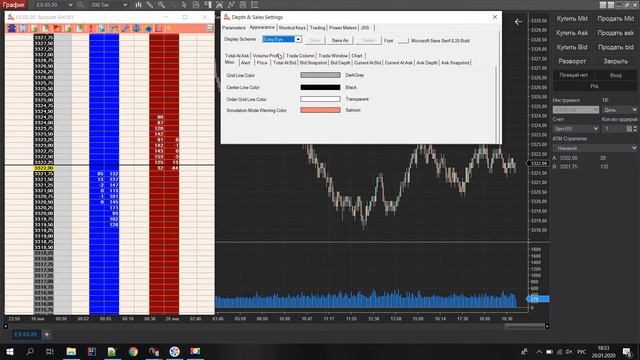Viewport: 640px width, 360px height.
Task: Add a new chart tab with plus button
Action: pyautogui.click(x=47, y=334)
